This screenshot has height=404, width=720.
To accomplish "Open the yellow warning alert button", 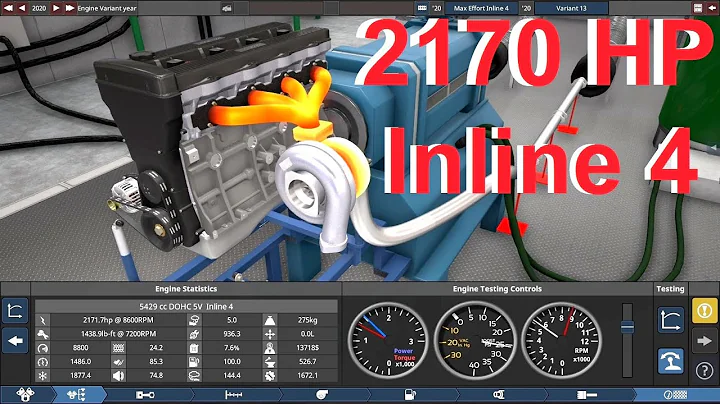I will pyautogui.click(x=704, y=310).
